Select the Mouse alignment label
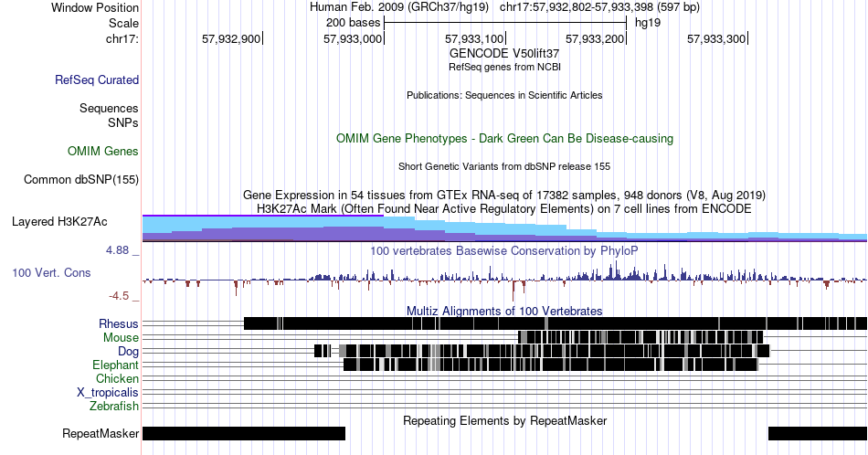The height and width of the screenshot is (455, 868). coord(121,338)
